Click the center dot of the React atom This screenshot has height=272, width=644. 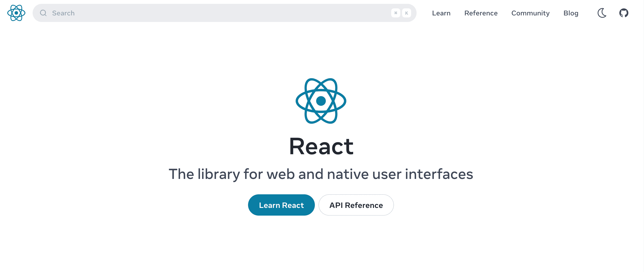click(x=321, y=101)
